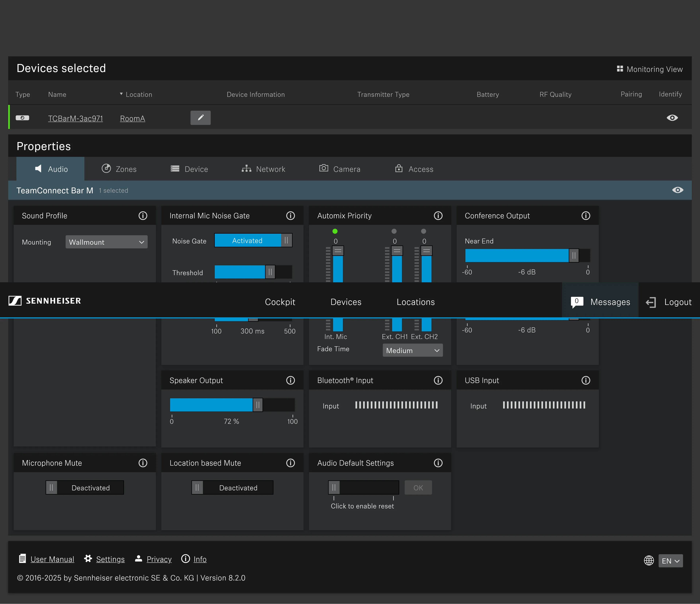Click the Threshold slider handle
Image resolution: width=700 pixels, height=604 pixels.
tap(270, 272)
